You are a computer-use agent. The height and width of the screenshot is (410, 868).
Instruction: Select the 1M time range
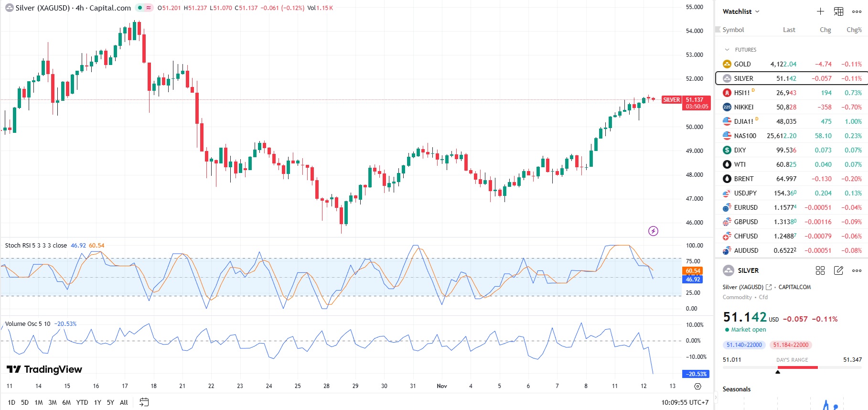coord(39,402)
